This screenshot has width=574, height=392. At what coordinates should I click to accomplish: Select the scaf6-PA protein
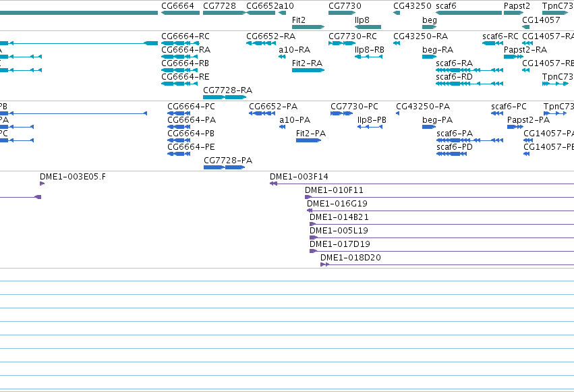point(469,140)
